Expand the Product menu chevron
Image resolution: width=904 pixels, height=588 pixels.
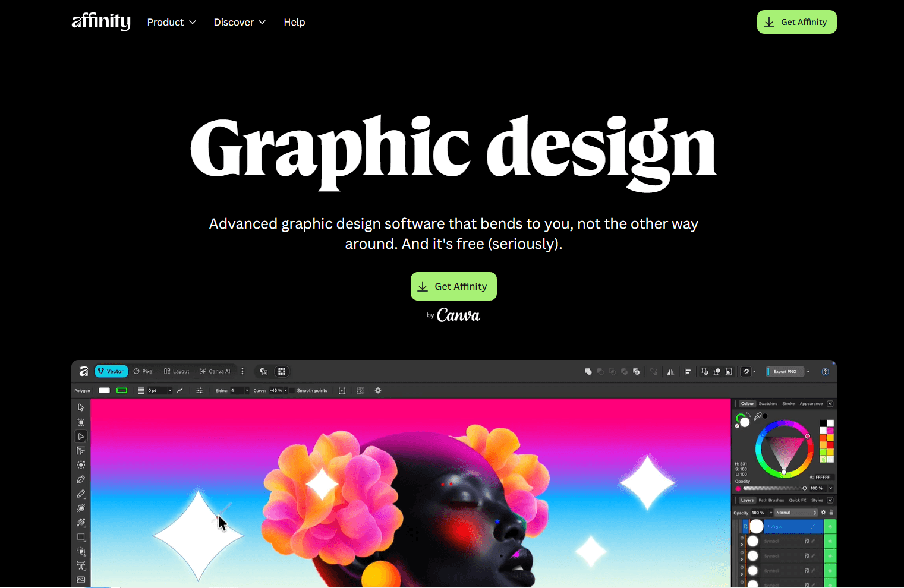point(193,22)
